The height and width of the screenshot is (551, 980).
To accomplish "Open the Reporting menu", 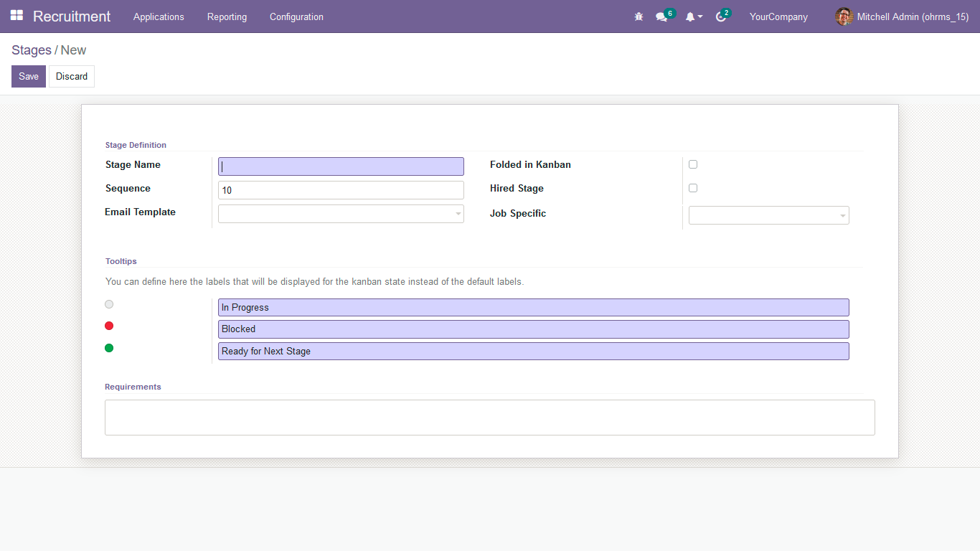I will (x=227, y=17).
